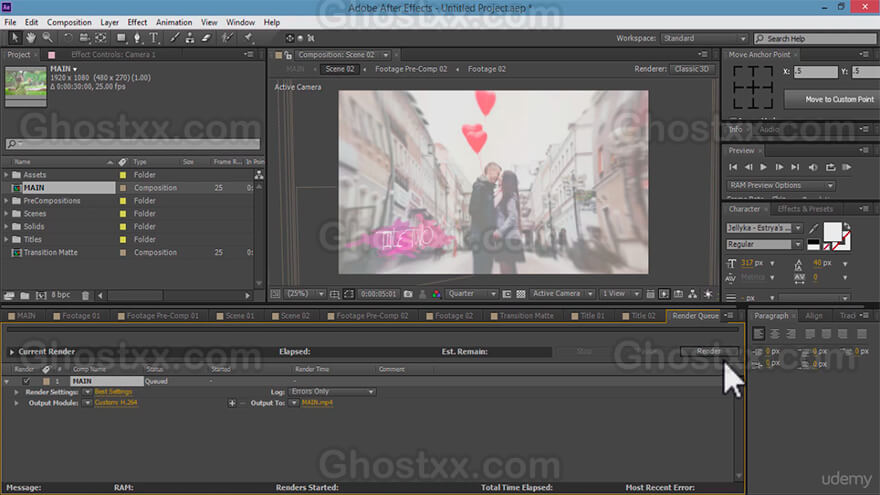This screenshot has height=495, width=880.
Task: Select the Zoom magnifier tool
Action: [48, 38]
